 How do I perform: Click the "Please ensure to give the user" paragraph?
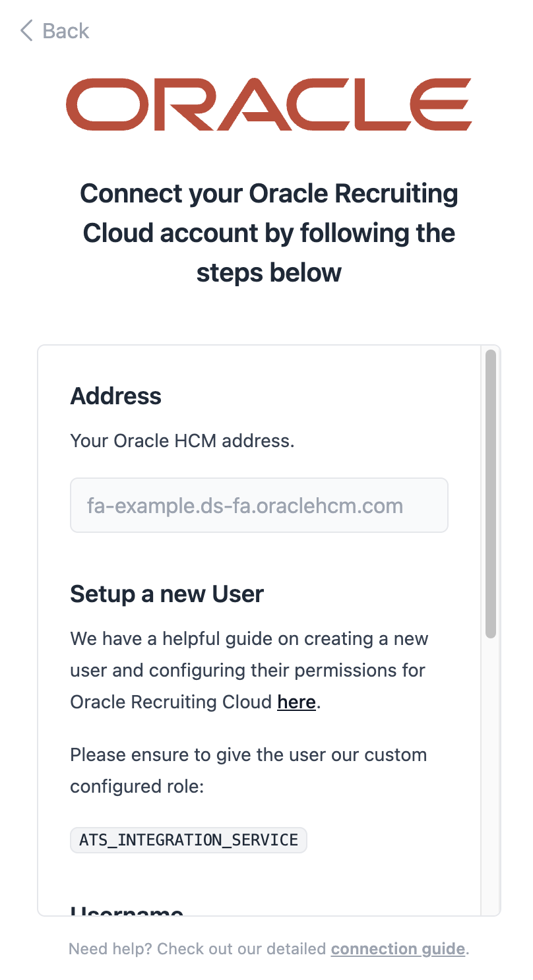[x=248, y=754]
